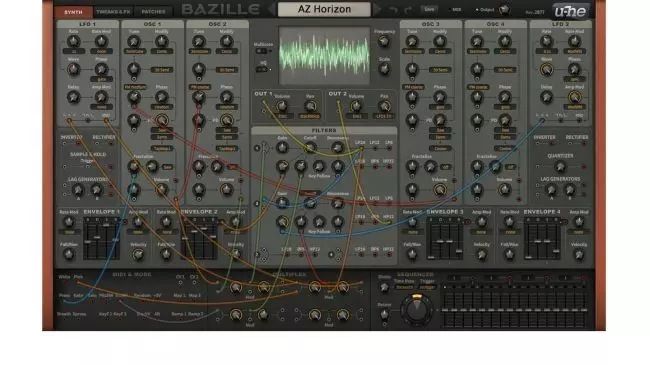Open the TWEAKS & FX tab

coord(113,12)
